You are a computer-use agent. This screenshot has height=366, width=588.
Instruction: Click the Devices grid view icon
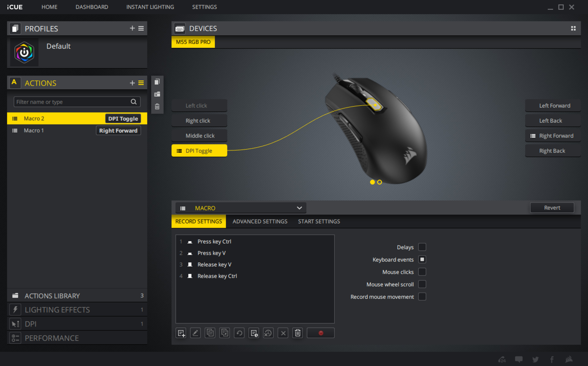coord(573,28)
